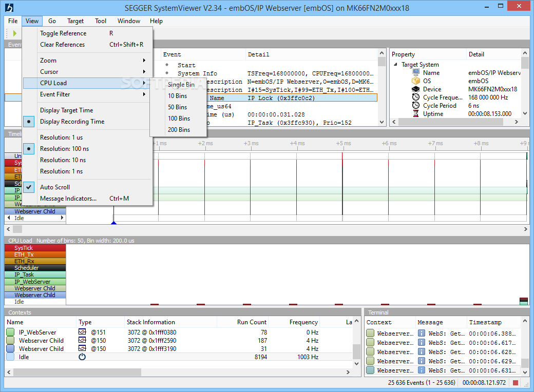
Task: Click the SEGGER app logo in title bar
Action: [x=10, y=8]
